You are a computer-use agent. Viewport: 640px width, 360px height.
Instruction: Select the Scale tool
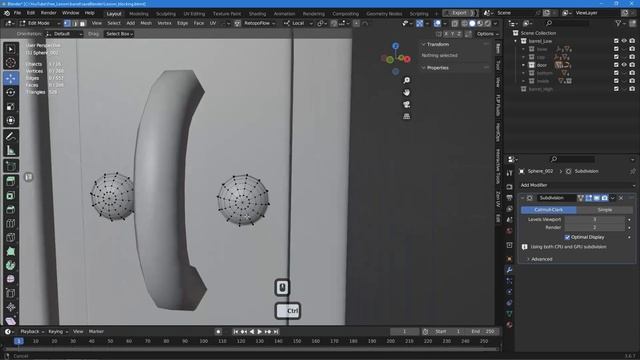pyautogui.click(x=11, y=107)
